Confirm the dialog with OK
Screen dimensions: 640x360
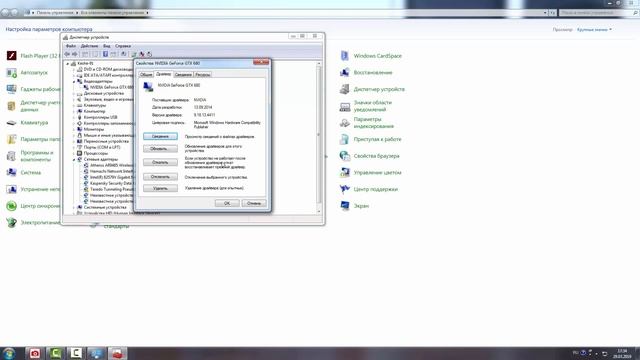pyautogui.click(x=227, y=203)
